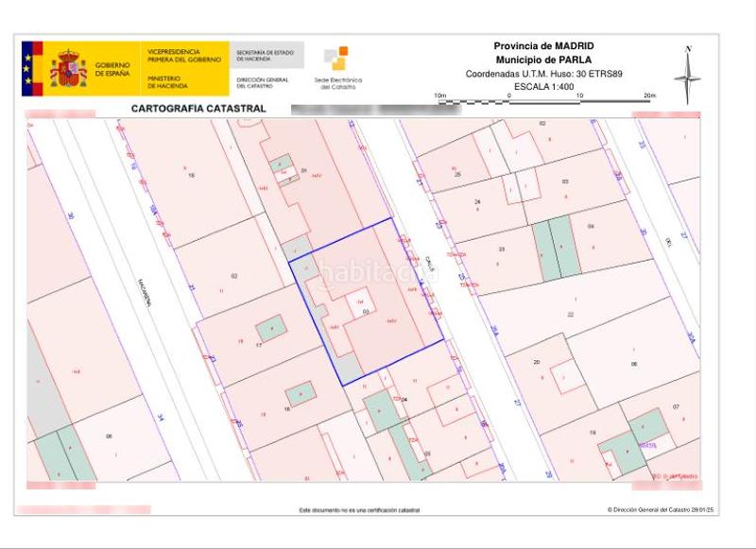The image size is (756, 549).
Task: Click the CARTOGRAFIA CATASTRAL heading
Action: pos(198,109)
